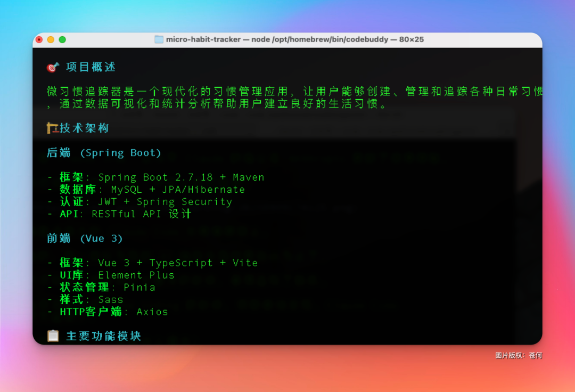Screen dimensions: 575x392
Task: Close the terminal window with red button
Action: (39, 39)
